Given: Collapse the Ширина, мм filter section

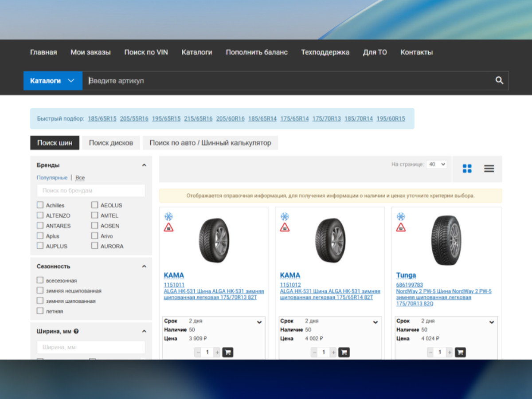Looking at the screenshot, I should 144,331.
